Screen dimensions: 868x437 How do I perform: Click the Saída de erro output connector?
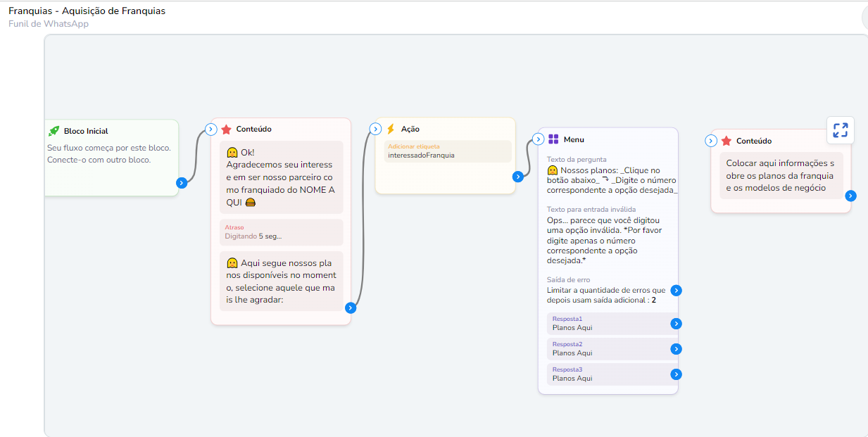click(x=676, y=291)
